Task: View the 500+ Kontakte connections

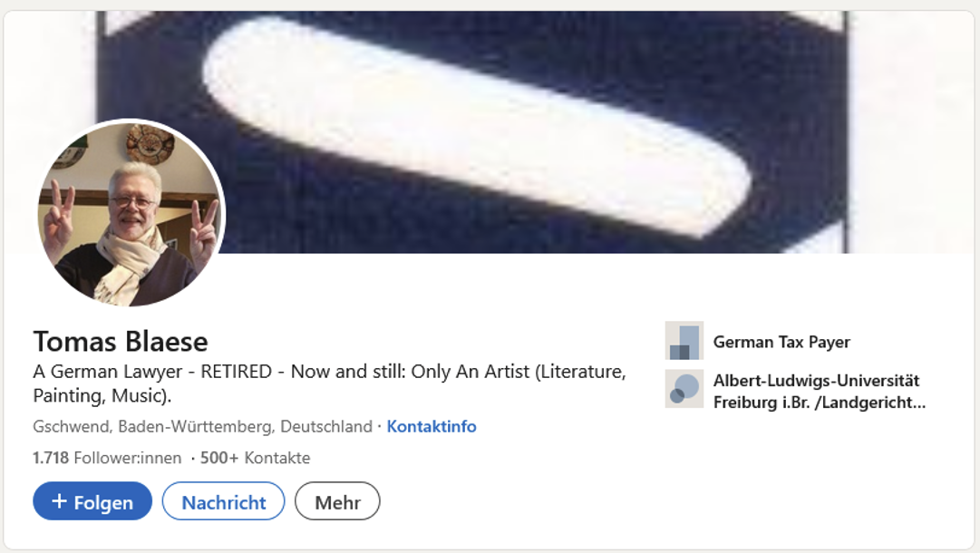Action: tap(255, 458)
